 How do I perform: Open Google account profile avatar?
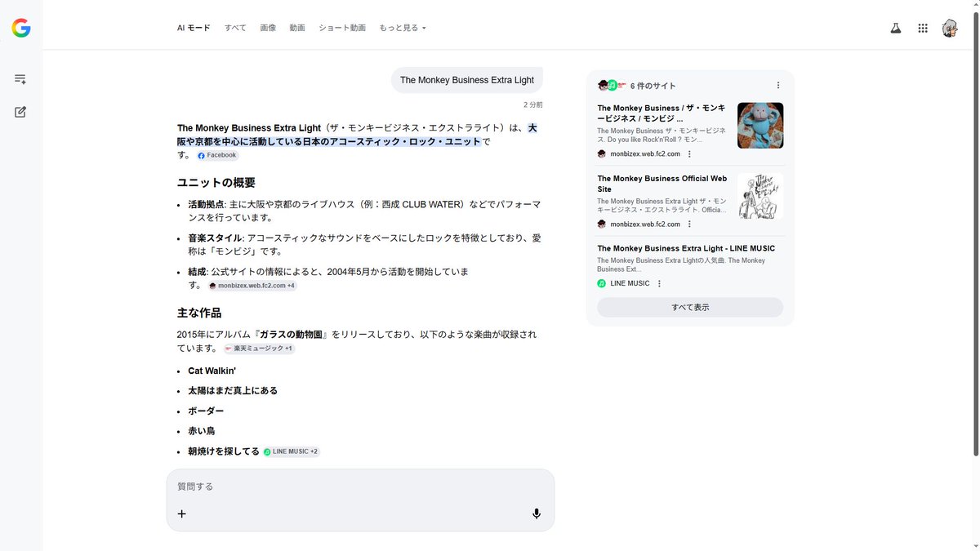tap(950, 28)
